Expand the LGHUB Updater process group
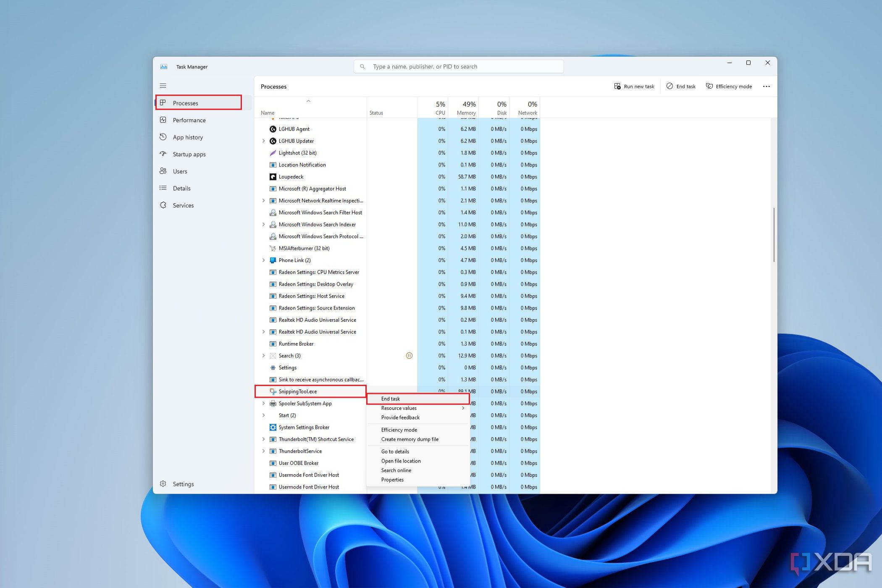The height and width of the screenshot is (588, 882). (x=263, y=141)
